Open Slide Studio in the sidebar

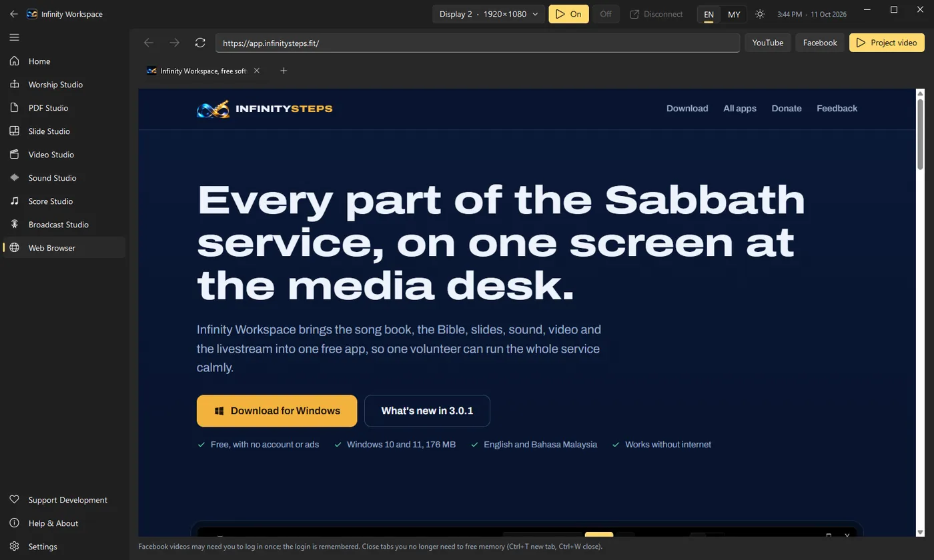point(64,131)
